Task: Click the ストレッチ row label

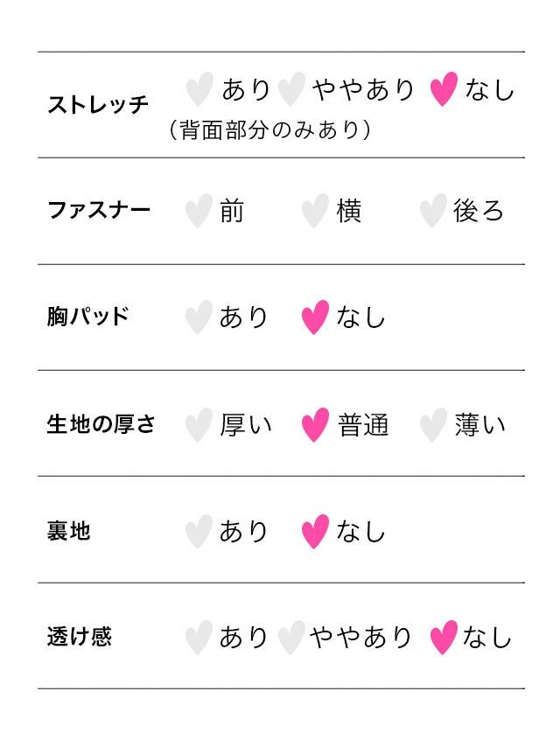Action: 98,106
